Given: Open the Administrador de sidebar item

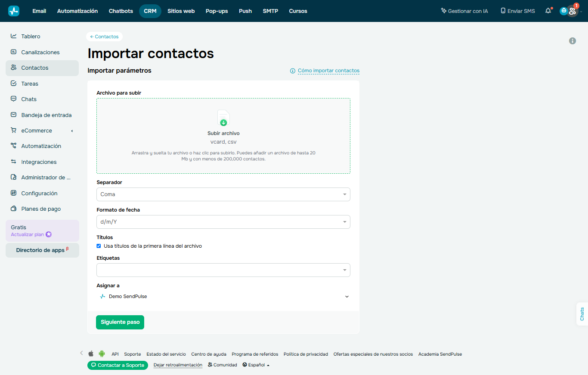Looking at the screenshot, I should tap(42, 177).
